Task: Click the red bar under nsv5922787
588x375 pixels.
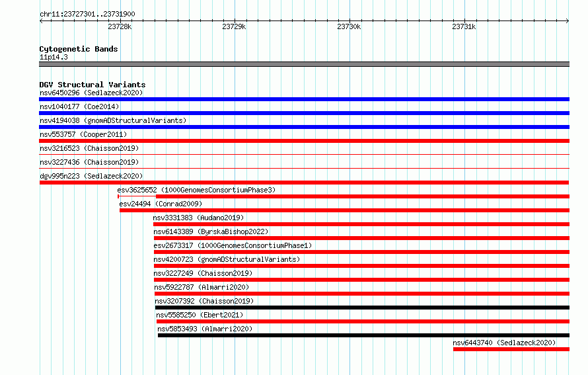Action: 362,294
